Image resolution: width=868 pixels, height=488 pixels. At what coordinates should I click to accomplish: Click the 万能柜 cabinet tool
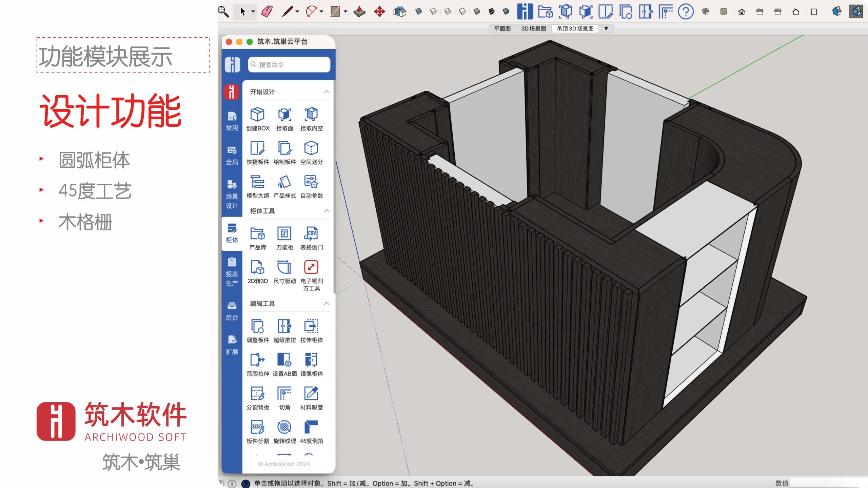(284, 234)
